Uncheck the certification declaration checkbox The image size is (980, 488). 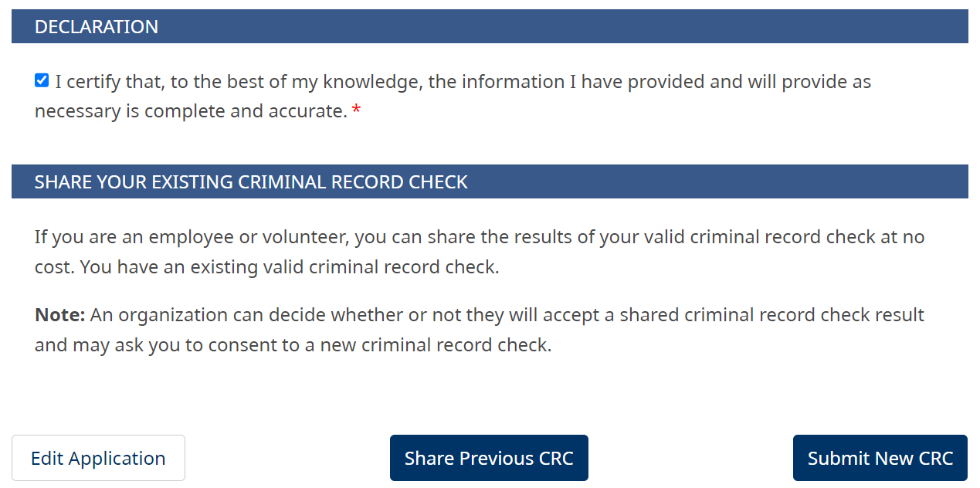[x=41, y=80]
